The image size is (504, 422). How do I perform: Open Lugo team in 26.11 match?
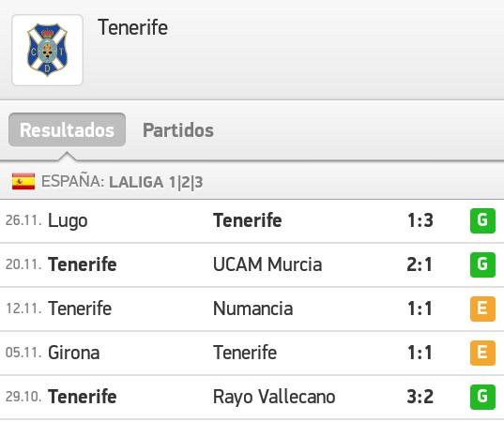(x=68, y=221)
